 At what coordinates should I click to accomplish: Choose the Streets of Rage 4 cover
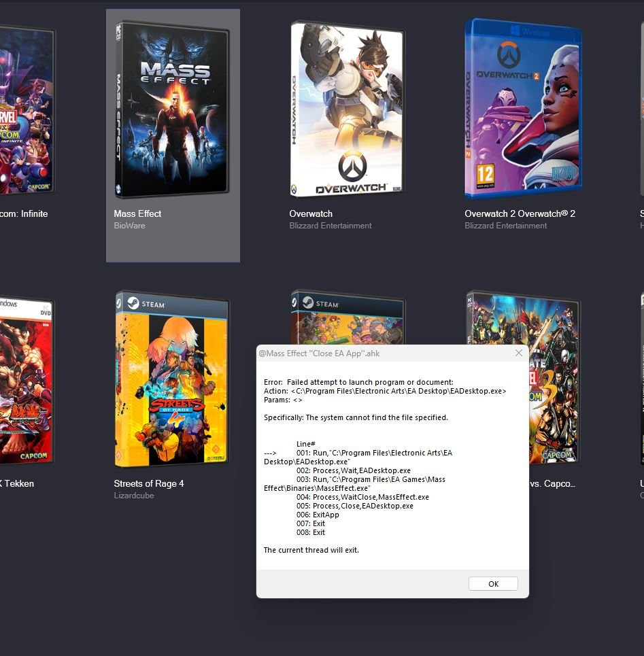click(172, 379)
